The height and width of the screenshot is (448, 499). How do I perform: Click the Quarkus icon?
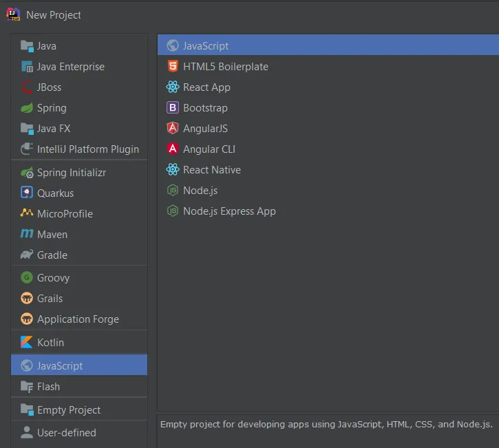click(27, 193)
